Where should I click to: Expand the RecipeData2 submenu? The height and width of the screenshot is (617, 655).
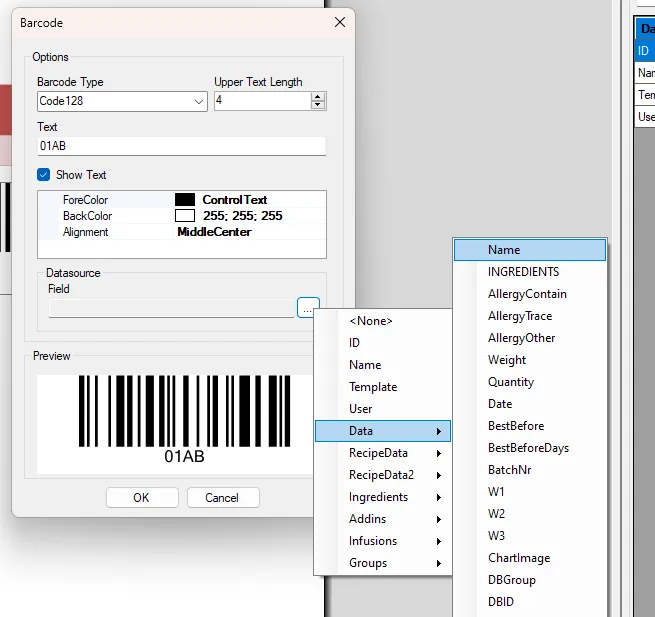(x=383, y=475)
